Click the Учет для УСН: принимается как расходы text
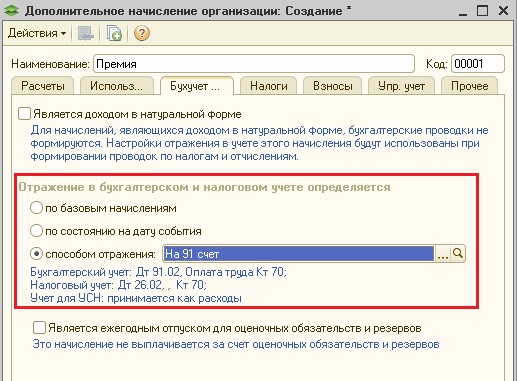Screen dimensions: 517x381 point(136,298)
